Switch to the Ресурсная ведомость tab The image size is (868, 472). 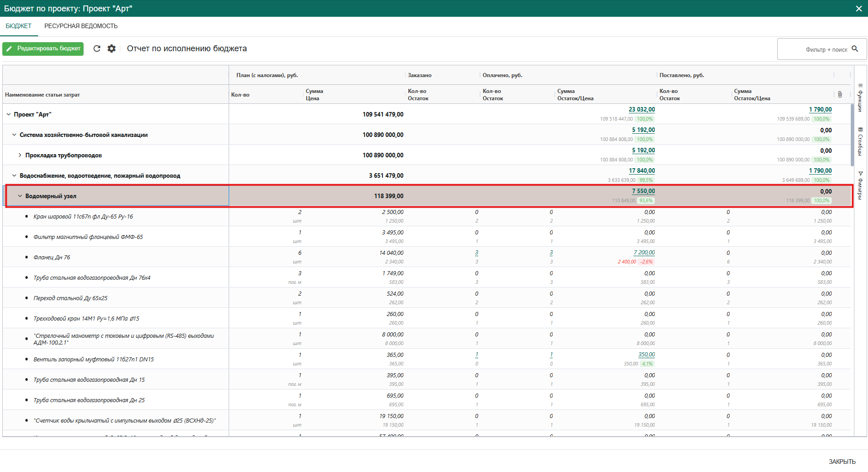(x=81, y=26)
